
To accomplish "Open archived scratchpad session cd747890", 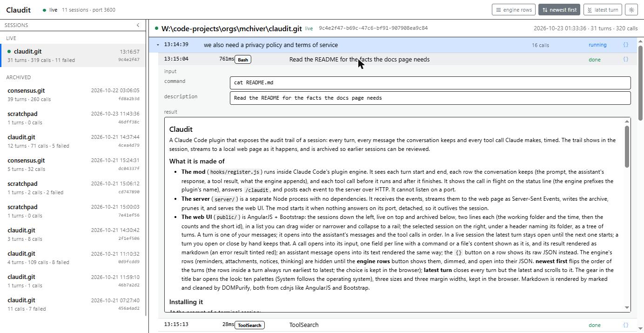I will coord(73,188).
